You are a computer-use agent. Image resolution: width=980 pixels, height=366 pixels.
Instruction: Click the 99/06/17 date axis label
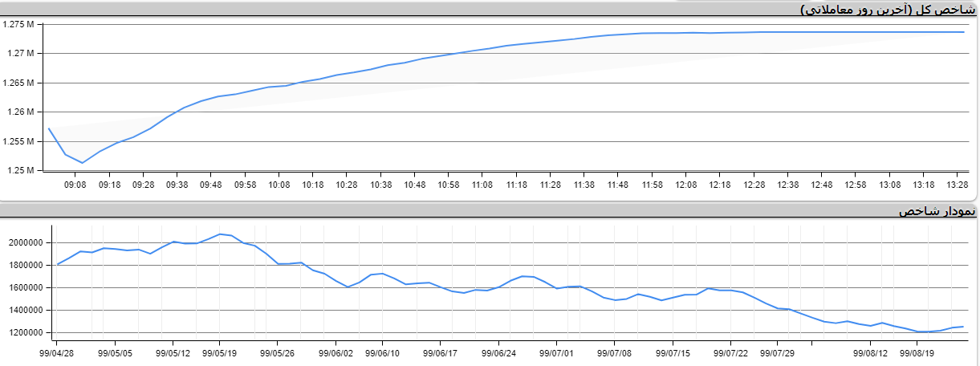tap(441, 352)
